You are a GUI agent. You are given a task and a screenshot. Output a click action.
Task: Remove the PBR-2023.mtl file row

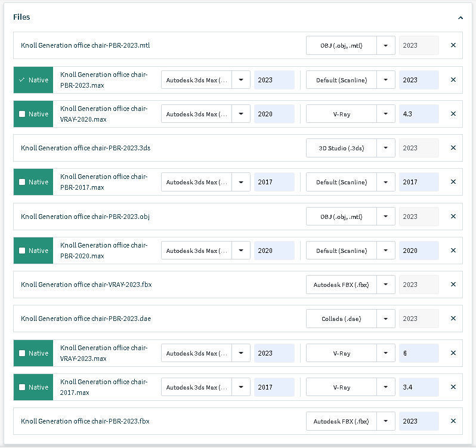click(x=453, y=45)
